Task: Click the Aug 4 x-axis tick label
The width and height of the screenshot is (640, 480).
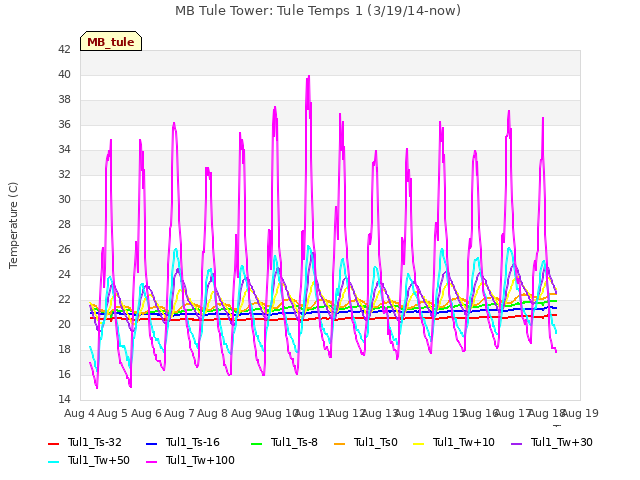Action: 79,413
